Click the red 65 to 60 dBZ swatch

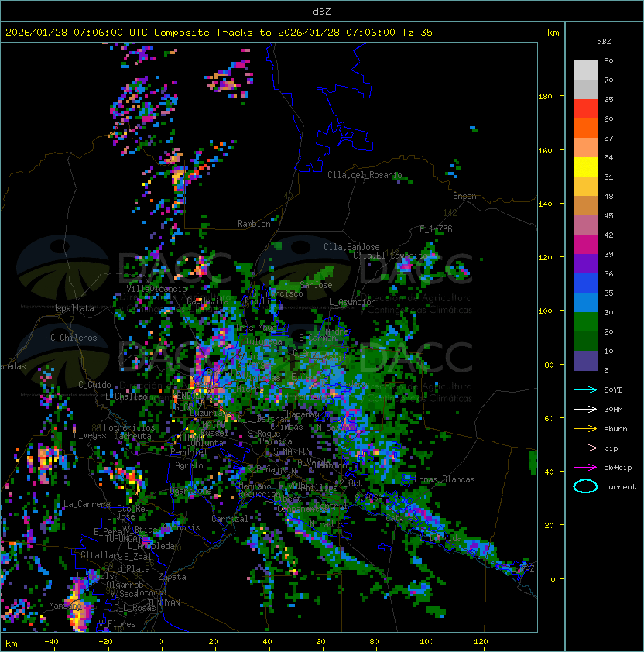coord(585,109)
